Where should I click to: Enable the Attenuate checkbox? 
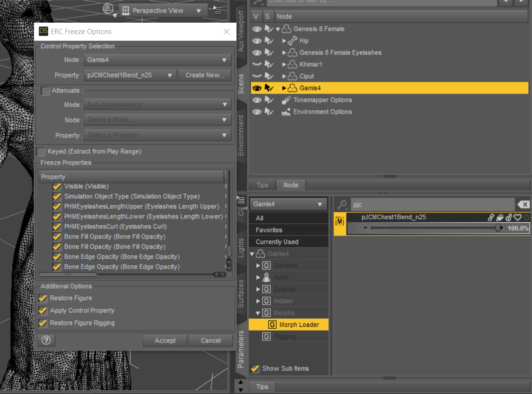45,91
